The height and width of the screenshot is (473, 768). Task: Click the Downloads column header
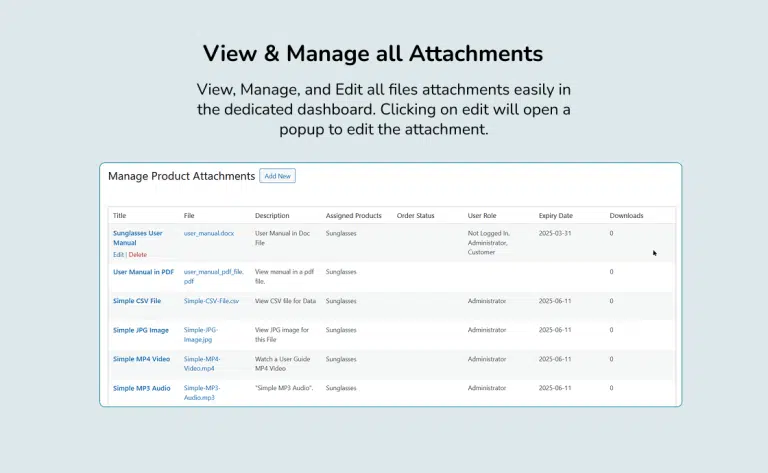pos(626,215)
